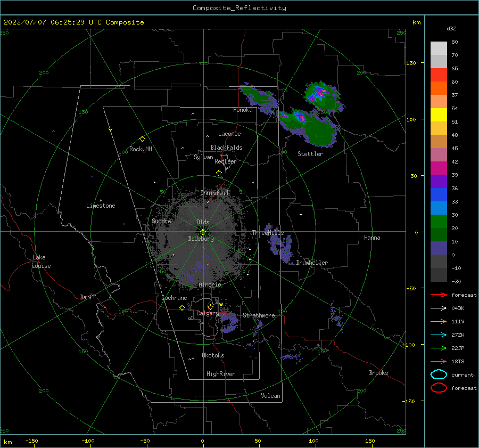Click the red 'forecast' ellipse legend symbol
This screenshot has width=479, height=448.
click(x=439, y=388)
